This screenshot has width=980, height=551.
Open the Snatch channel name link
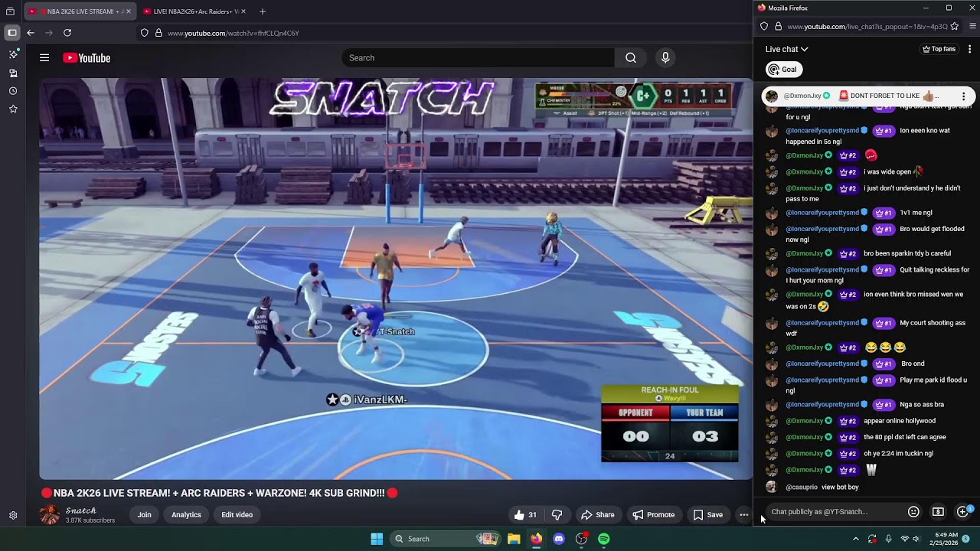80,510
